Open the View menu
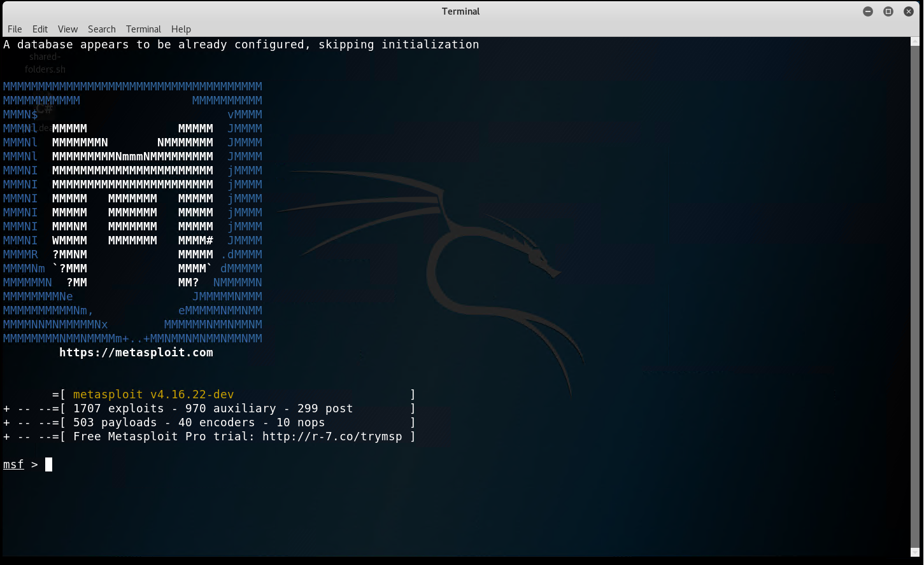This screenshot has width=924, height=565. [68, 29]
